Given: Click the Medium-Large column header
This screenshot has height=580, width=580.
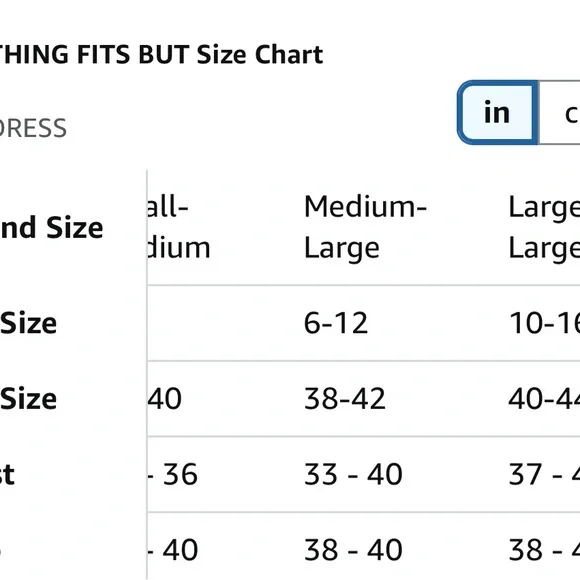Looking at the screenshot, I should (x=365, y=227).
